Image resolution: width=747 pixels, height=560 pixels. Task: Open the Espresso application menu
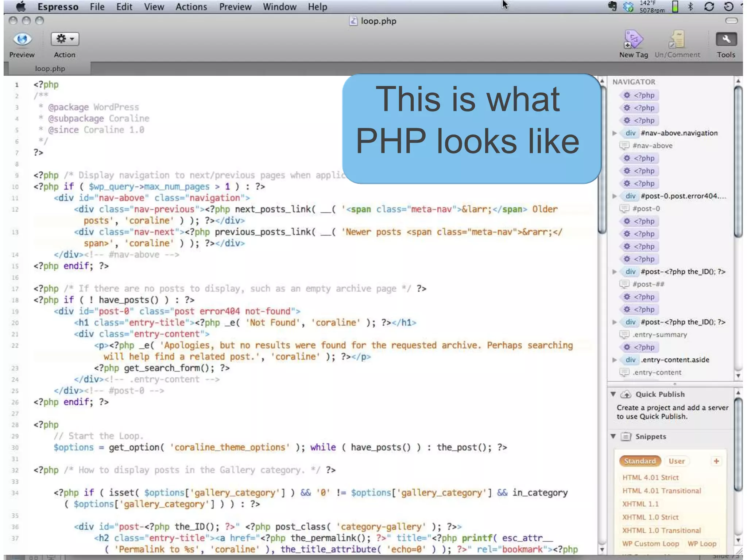click(x=58, y=7)
